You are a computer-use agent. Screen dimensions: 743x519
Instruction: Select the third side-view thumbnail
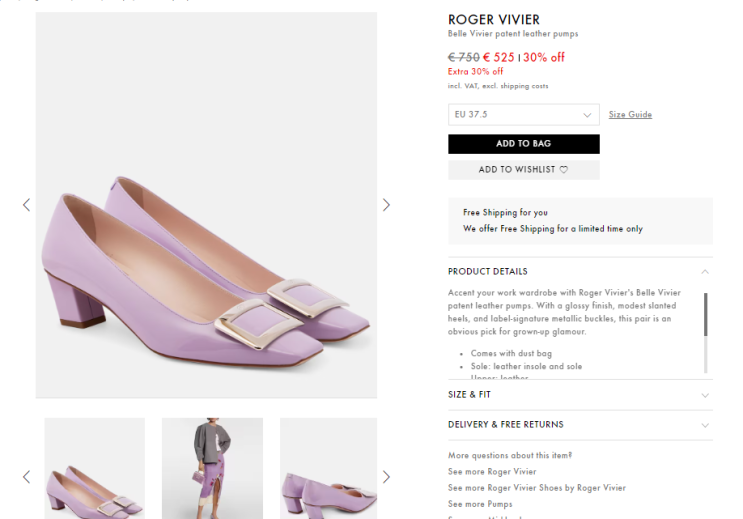pyautogui.click(x=328, y=468)
